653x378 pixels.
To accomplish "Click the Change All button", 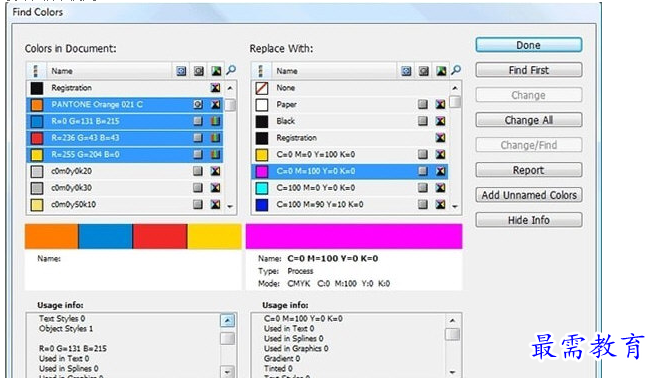I will (529, 120).
